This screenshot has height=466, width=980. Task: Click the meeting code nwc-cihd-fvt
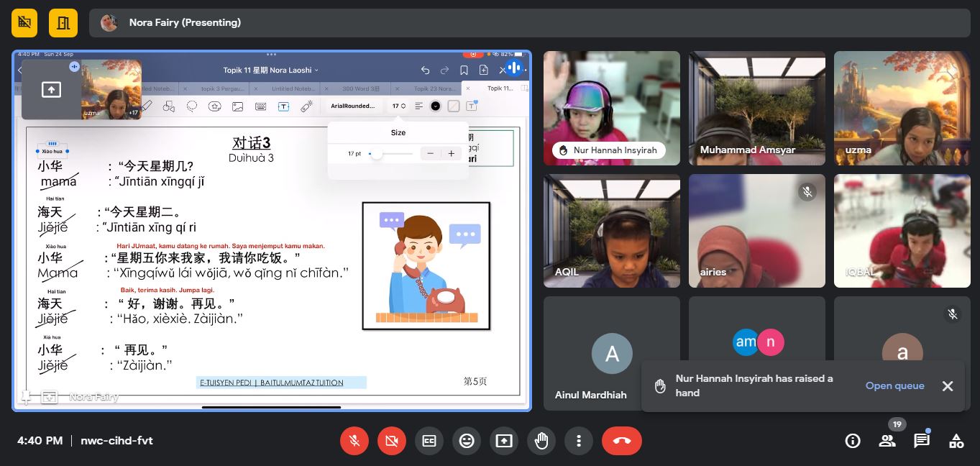point(116,441)
